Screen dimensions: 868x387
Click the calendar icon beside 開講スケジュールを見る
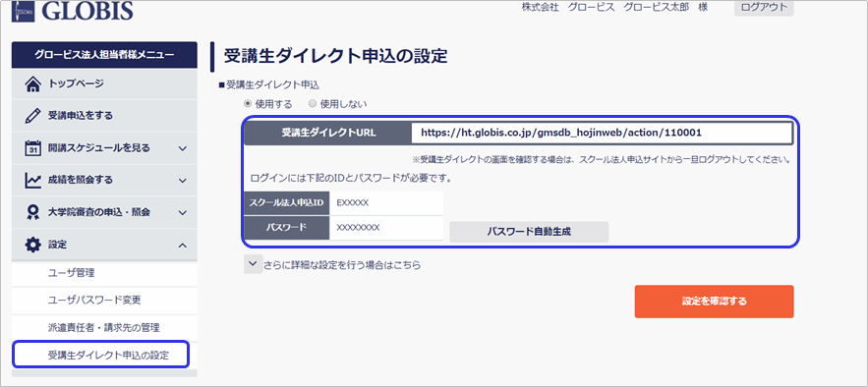tap(33, 148)
